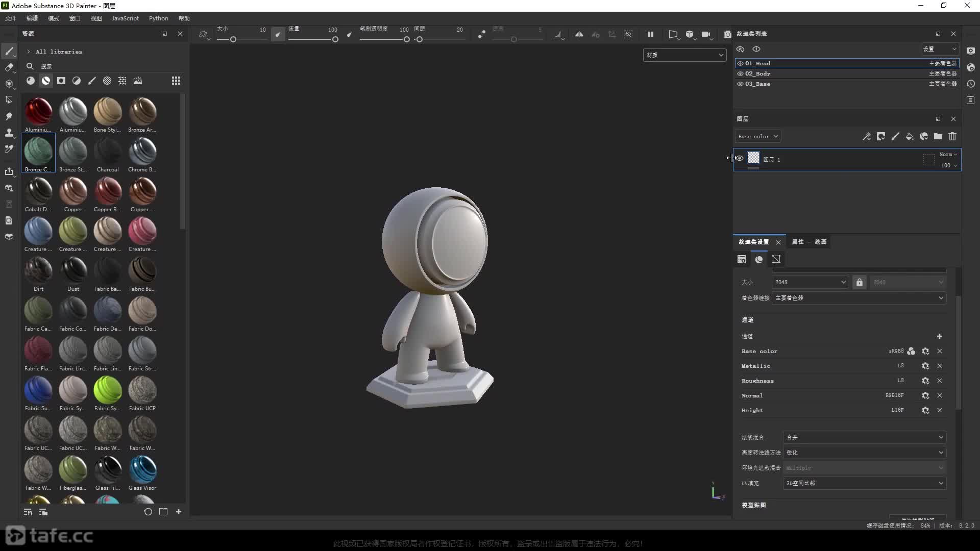
Task: Add a new fill layer
Action: pos(910,136)
